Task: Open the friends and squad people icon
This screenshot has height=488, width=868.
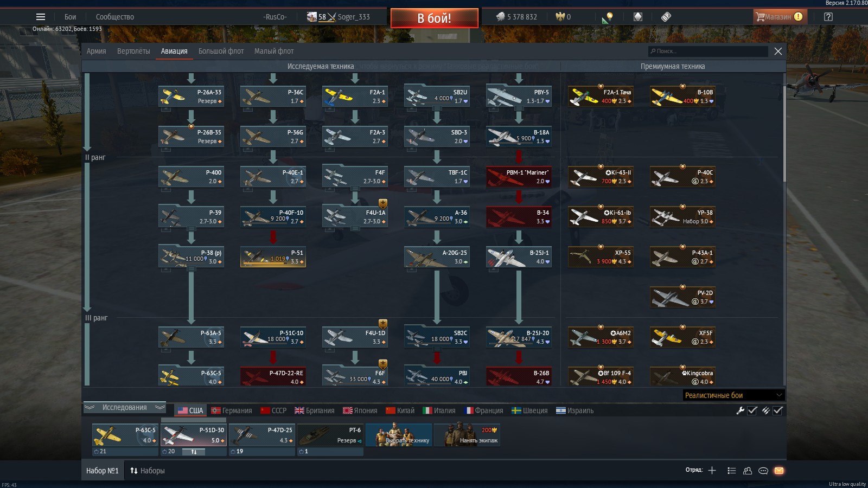Action: [747, 471]
